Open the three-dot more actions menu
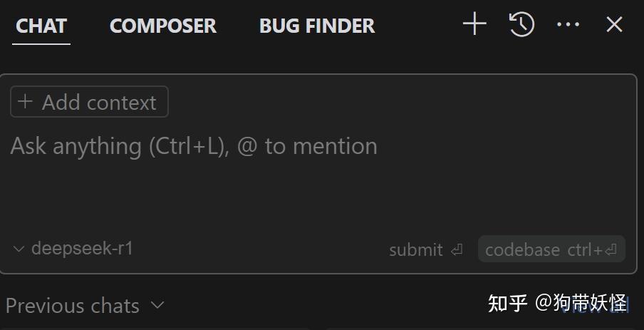644x330 pixels. point(568,25)
